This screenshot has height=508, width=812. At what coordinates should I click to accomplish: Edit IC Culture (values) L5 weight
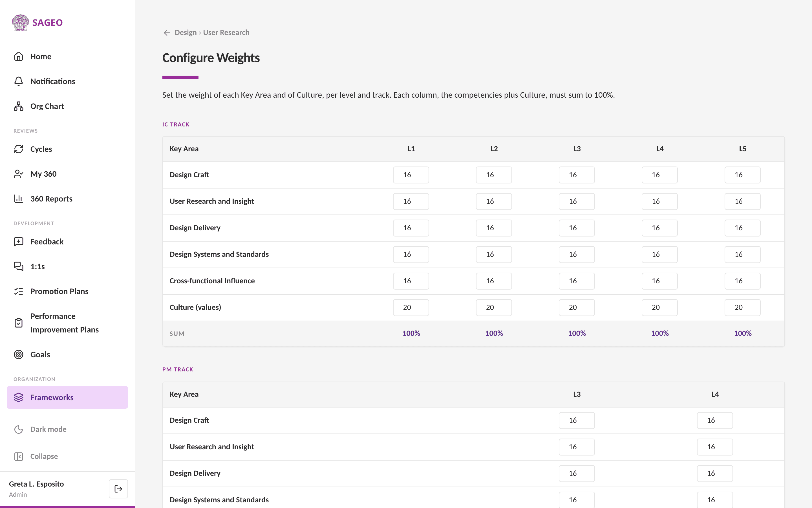[x=743, y=307]
